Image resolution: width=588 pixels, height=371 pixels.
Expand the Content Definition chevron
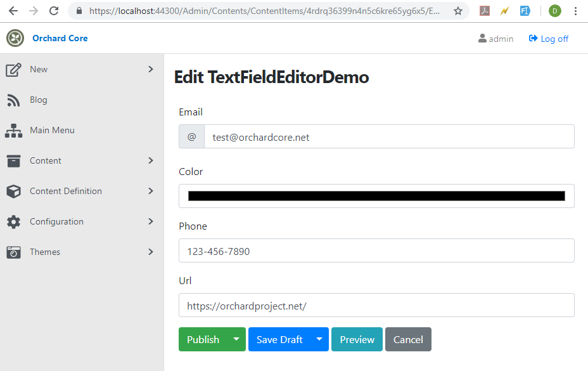tap(151, 191)
